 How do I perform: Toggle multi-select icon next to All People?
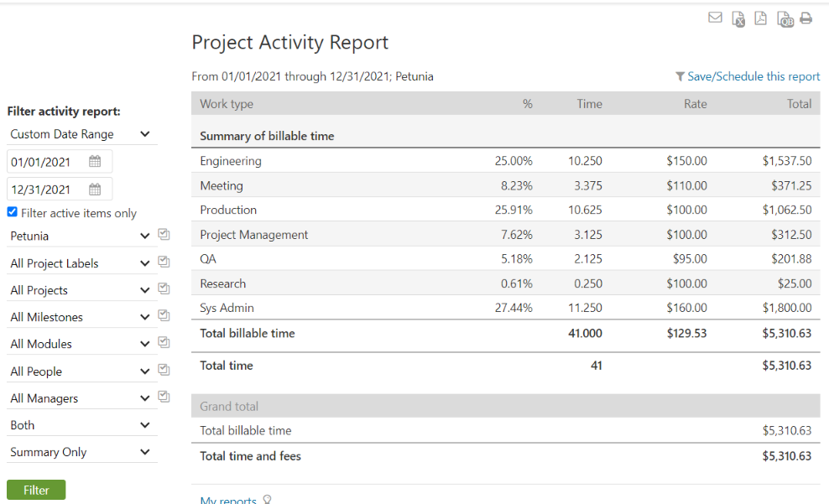tap(164, 371)
